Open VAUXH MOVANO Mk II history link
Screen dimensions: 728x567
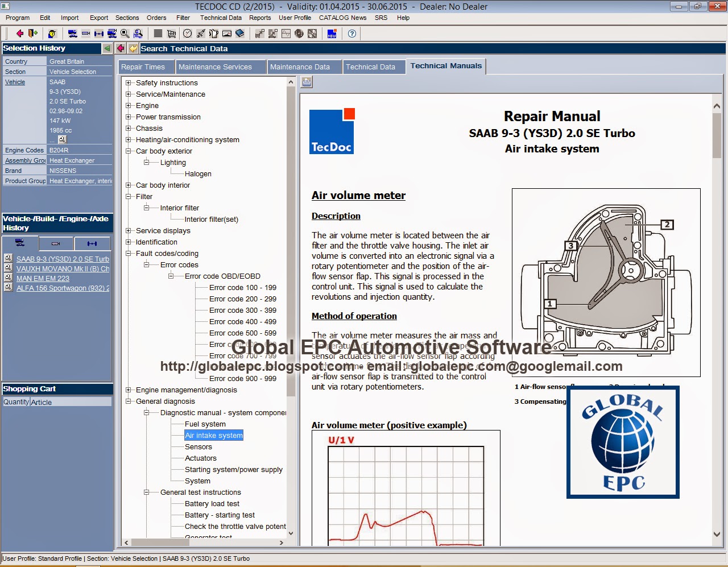click(63, 268)
